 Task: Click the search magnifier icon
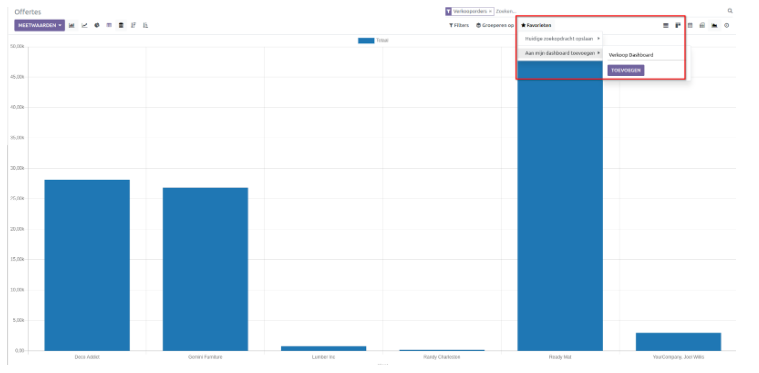730,11
